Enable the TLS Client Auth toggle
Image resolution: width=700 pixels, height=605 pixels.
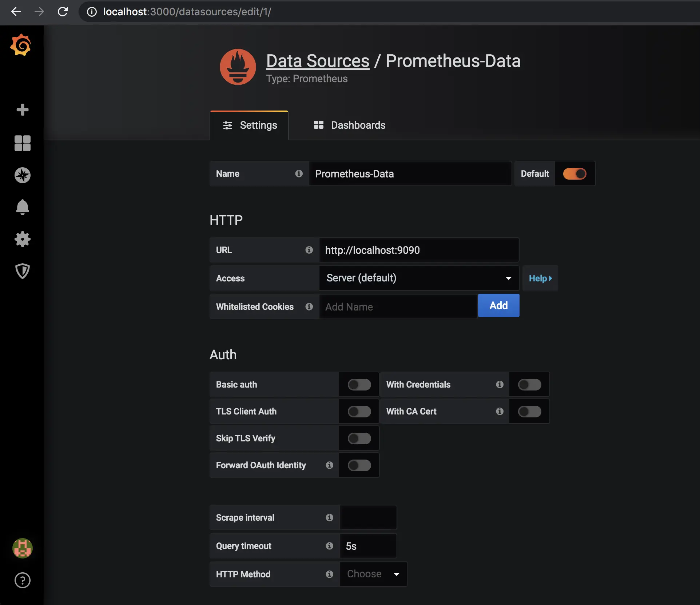click(359, 411)
